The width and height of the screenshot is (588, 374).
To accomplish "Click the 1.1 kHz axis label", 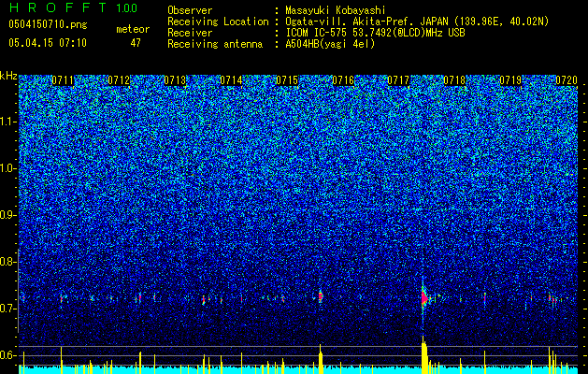I will 8,122.
